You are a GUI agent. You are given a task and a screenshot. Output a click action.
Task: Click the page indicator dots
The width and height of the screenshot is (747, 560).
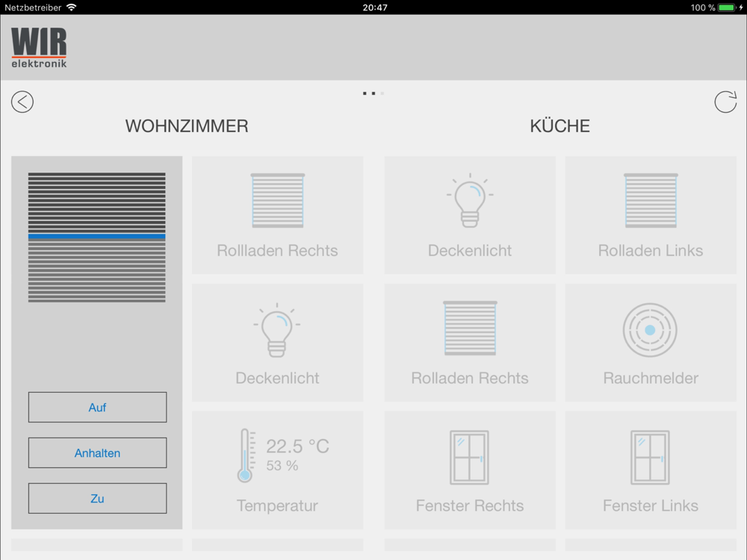tap(373, 93)
